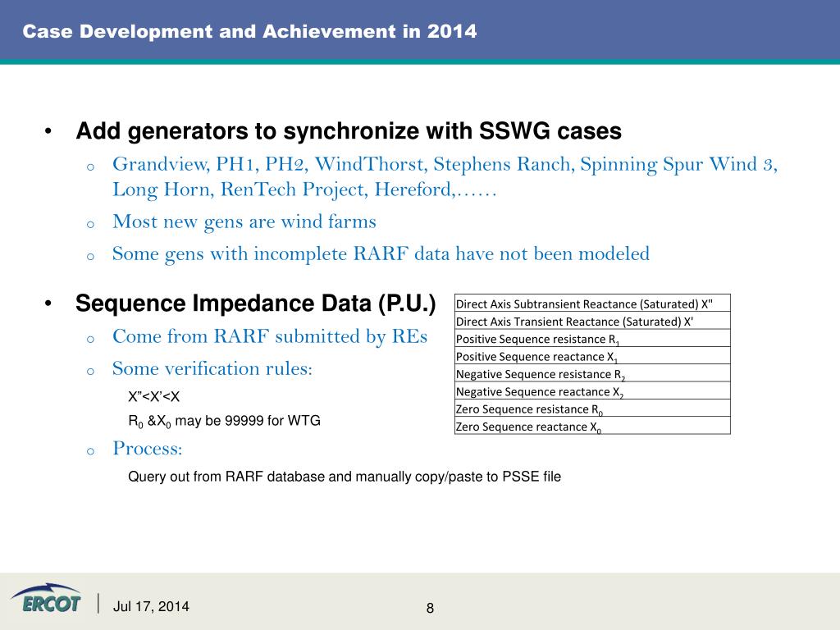The width and height of the screenshot is (840, 630).
Task: Select 'Most new gens are wind farms'
Action: pos(244,221)
